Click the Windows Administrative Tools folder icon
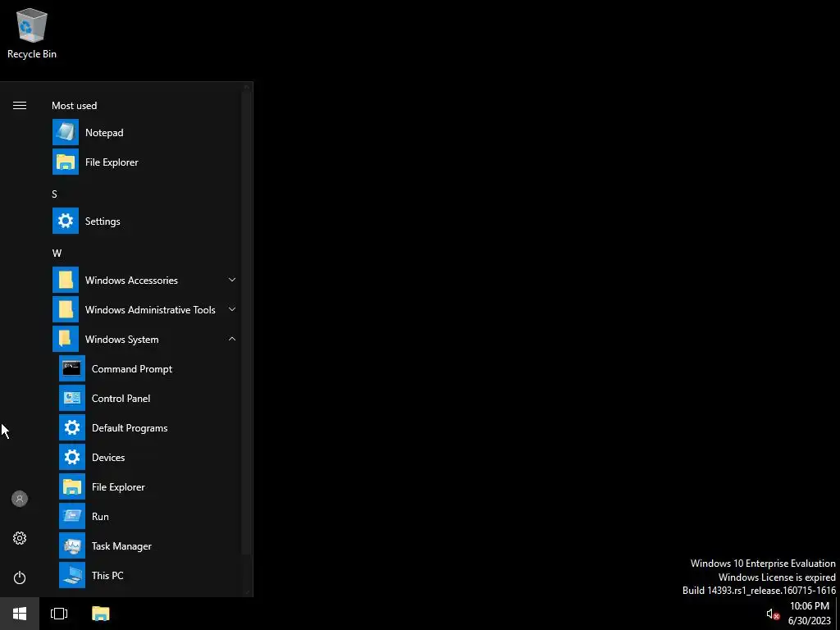Screen dimensions: 840x630 click(66, 309)
